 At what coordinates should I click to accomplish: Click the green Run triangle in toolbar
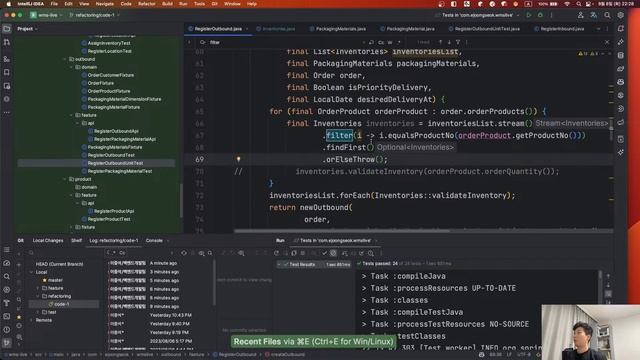coord(529,15)
